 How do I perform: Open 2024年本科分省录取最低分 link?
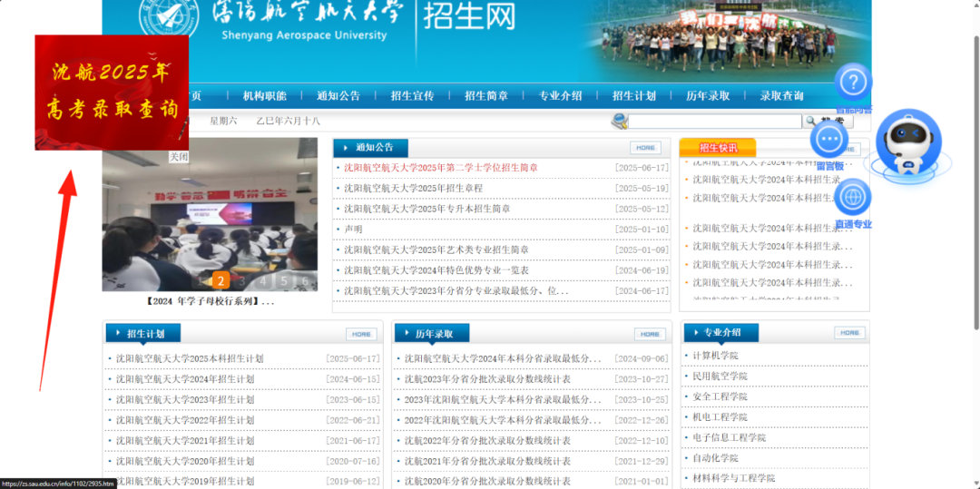click(503, 358)
